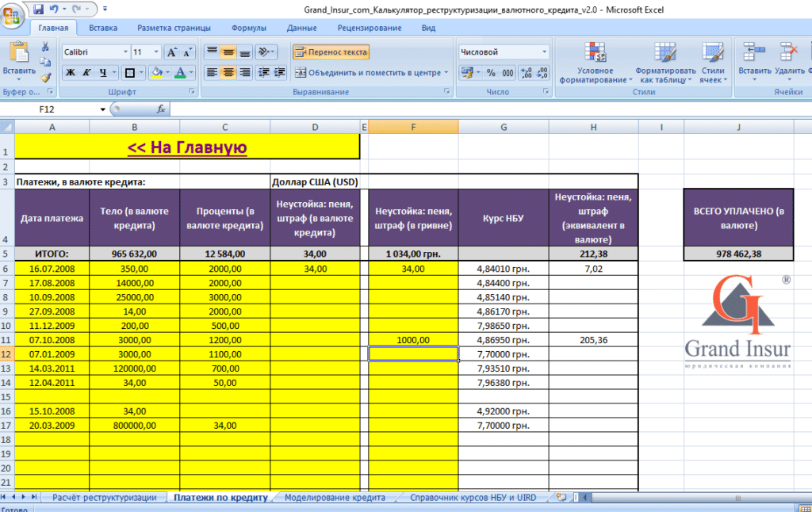
Task: Click the Undo arrow in the quick access toolbar
Action: [54, 10]
